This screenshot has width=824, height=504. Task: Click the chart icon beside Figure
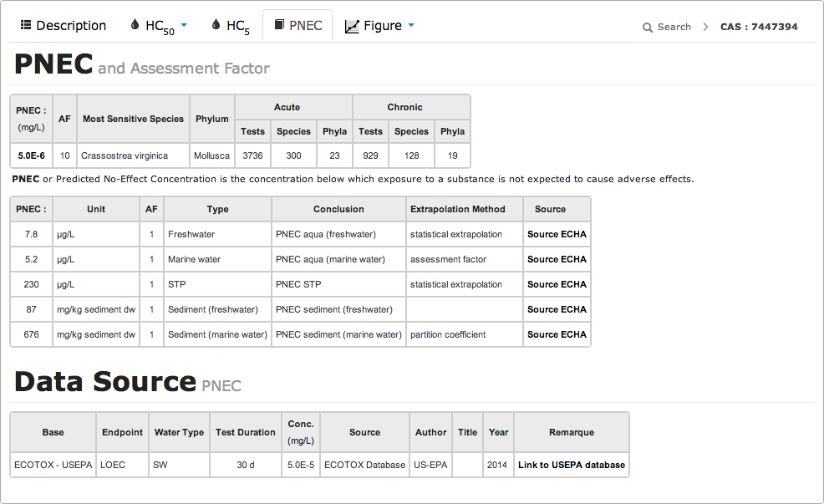point(352,26)
